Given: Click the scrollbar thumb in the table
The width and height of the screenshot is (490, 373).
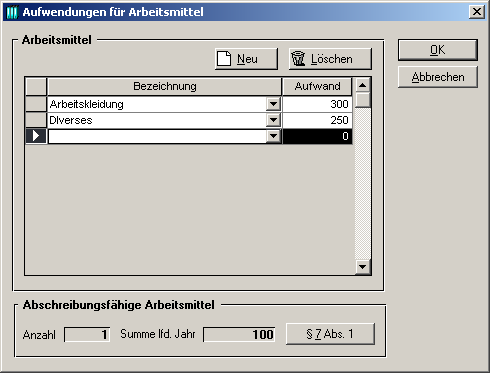Looking at the screenshot, I should point(363,100).
